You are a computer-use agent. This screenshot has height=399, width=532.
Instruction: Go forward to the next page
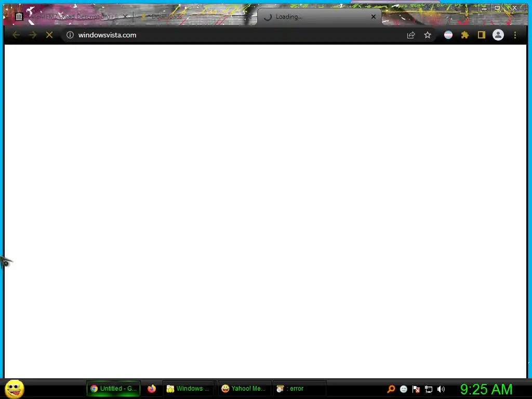click(33, 35)
